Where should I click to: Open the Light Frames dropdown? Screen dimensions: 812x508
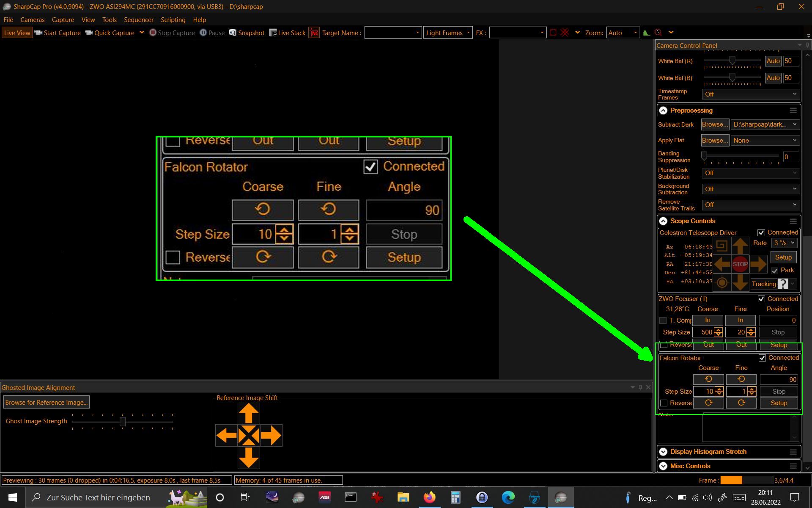(448, 33)
